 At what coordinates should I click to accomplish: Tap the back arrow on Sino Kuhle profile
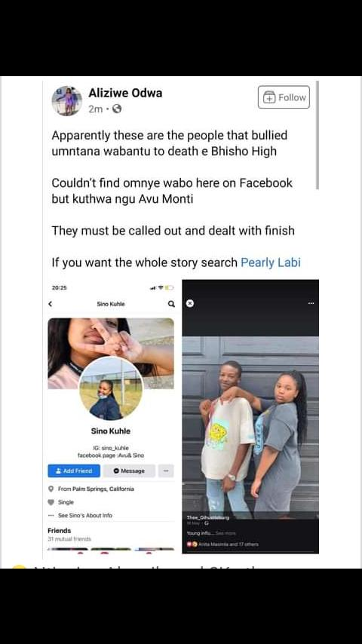point(50,304)
